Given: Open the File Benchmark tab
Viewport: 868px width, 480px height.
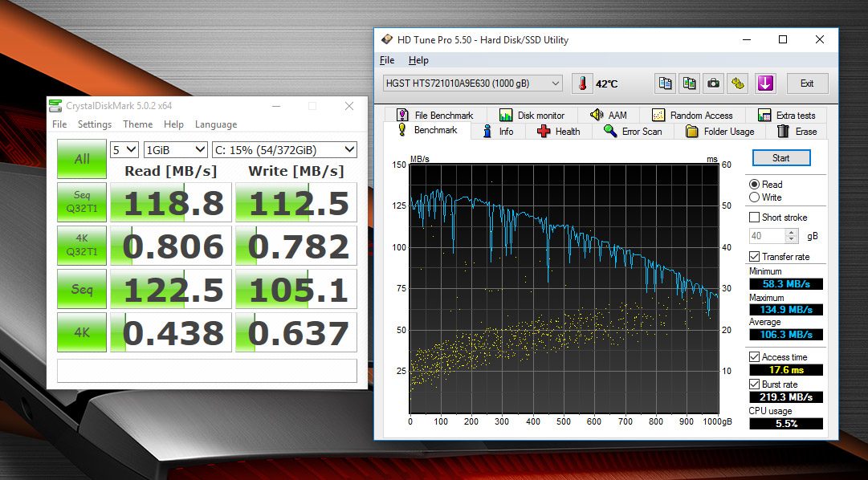Looking at the screenshot, I should coord(436,115).
